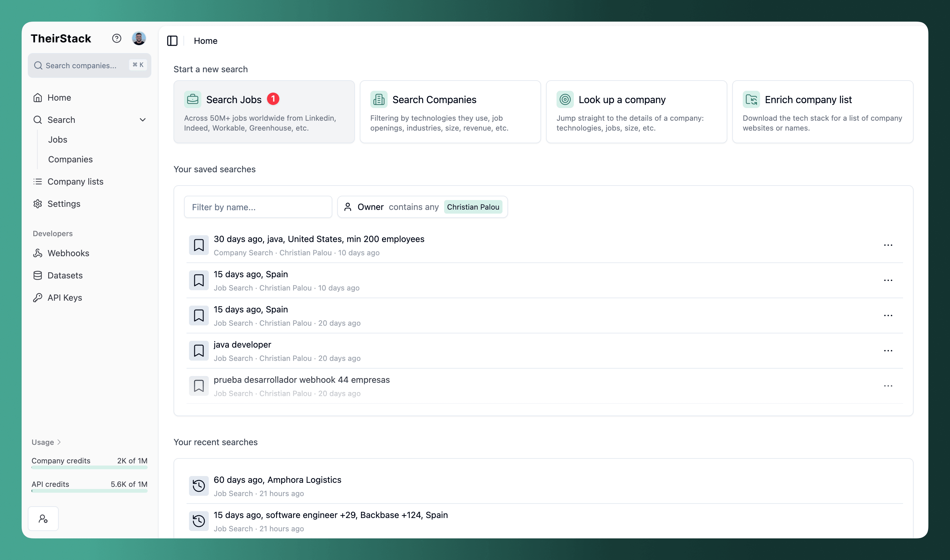Open the Owner contains any filter
The width and height of the screenshot is (950, 560).
(x=422, y=207)
